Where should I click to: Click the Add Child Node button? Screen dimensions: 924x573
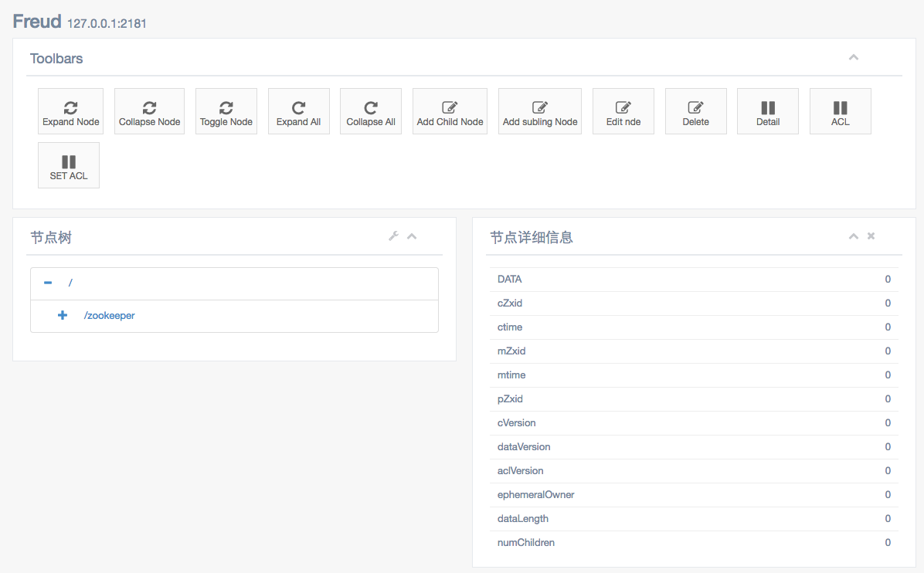coord(450,112)
